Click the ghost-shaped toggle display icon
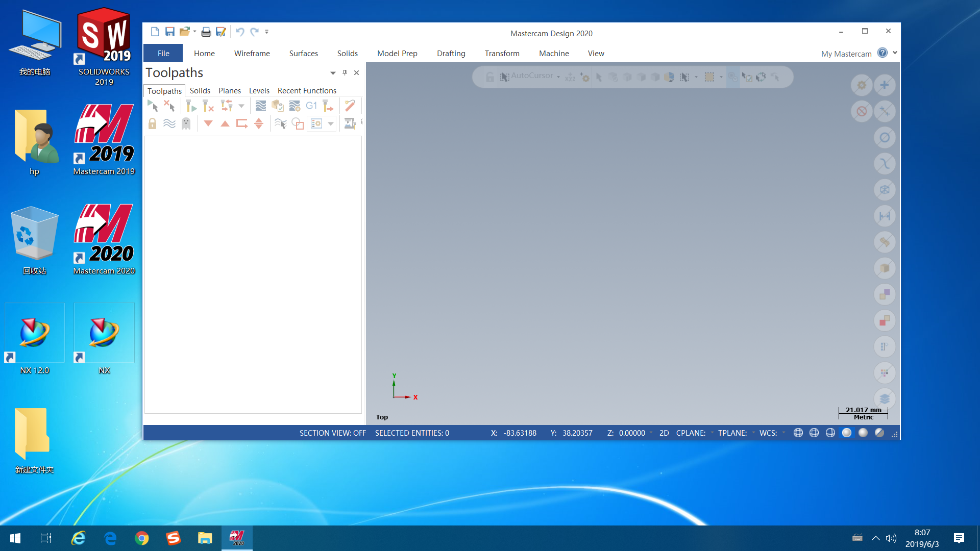 (186, 123)
